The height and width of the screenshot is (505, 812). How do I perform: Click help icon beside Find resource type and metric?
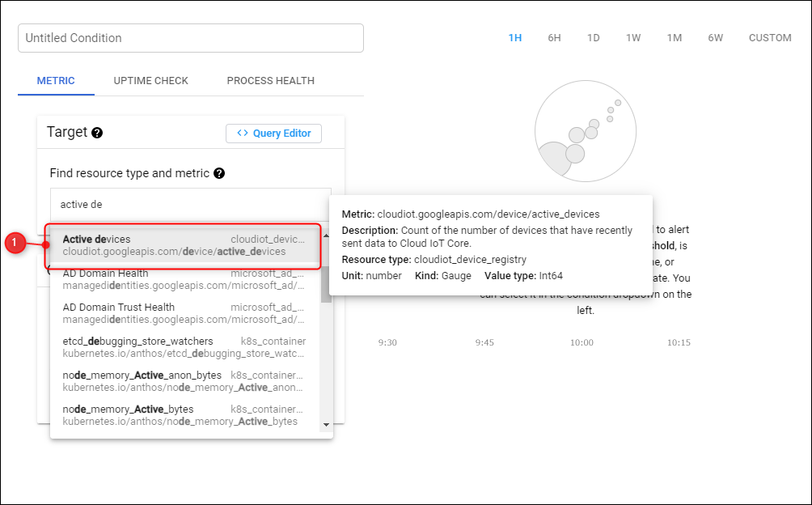(x=219, y=173)
